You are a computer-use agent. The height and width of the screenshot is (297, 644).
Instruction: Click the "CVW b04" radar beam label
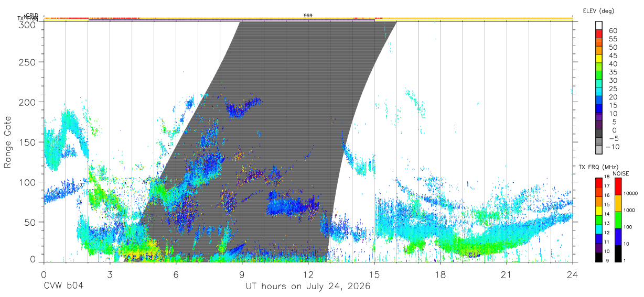point(63,287)
